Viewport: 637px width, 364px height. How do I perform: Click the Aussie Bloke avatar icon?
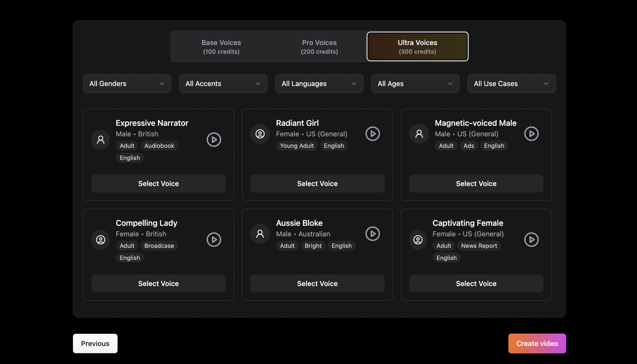pos(260,234)
